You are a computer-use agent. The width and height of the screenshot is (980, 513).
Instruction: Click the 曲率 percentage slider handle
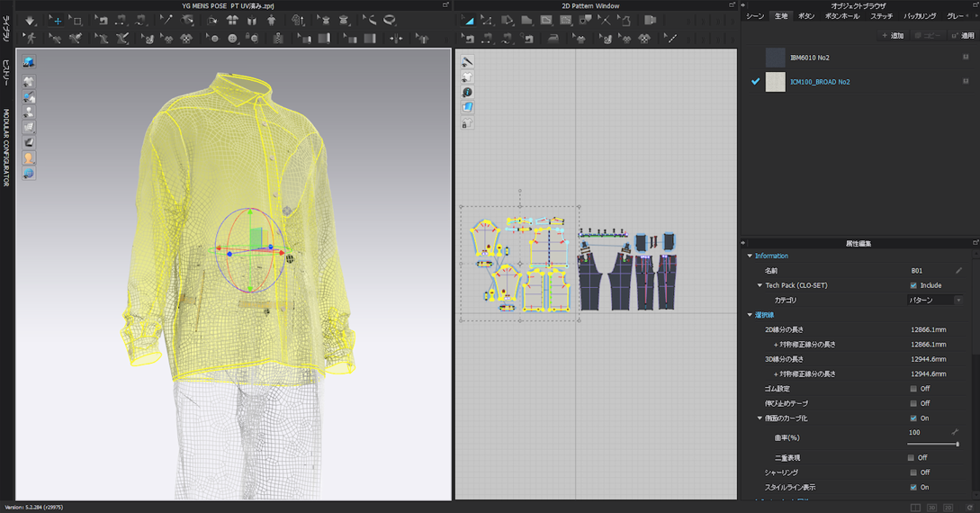point(957,445)
